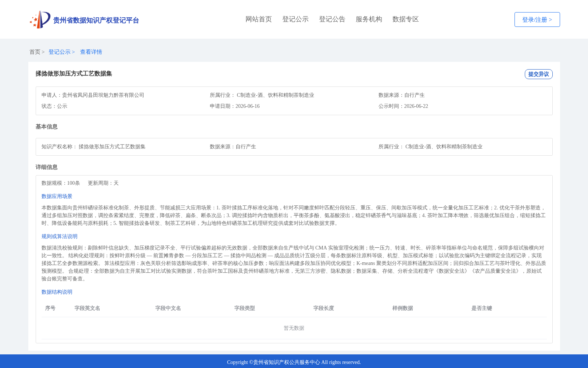Click the 样例数据 column header
The width and height of the screenshot is (588, 368).
tap(403, 308)
